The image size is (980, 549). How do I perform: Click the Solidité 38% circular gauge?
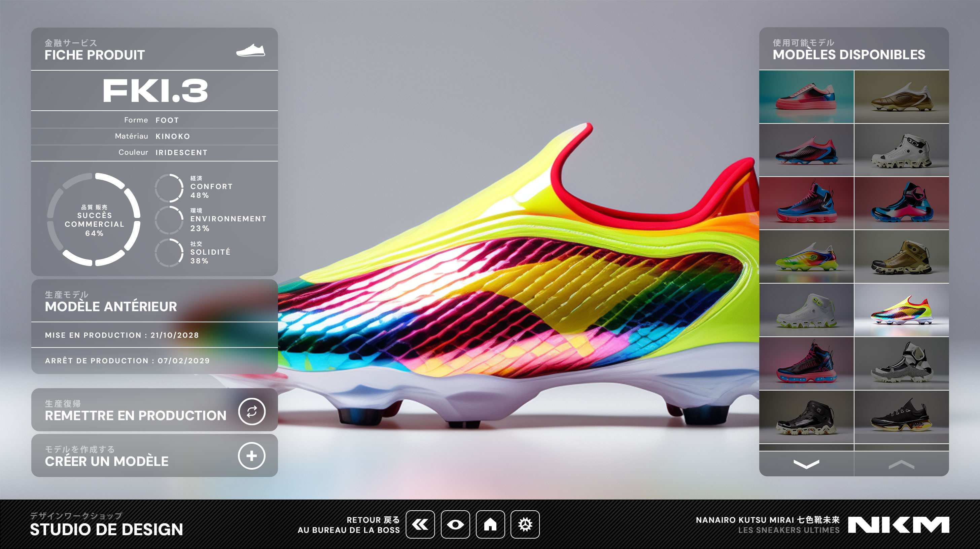pyautogui.click(x=169, y=252)
